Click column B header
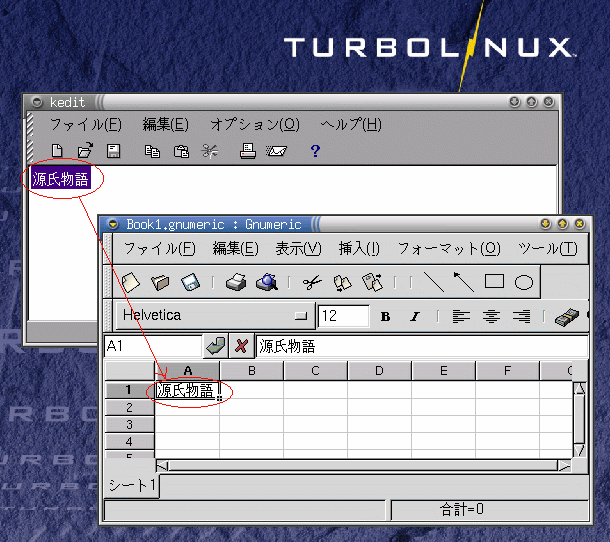Viewport: 610px width, 542px height. tap(252, 371)
